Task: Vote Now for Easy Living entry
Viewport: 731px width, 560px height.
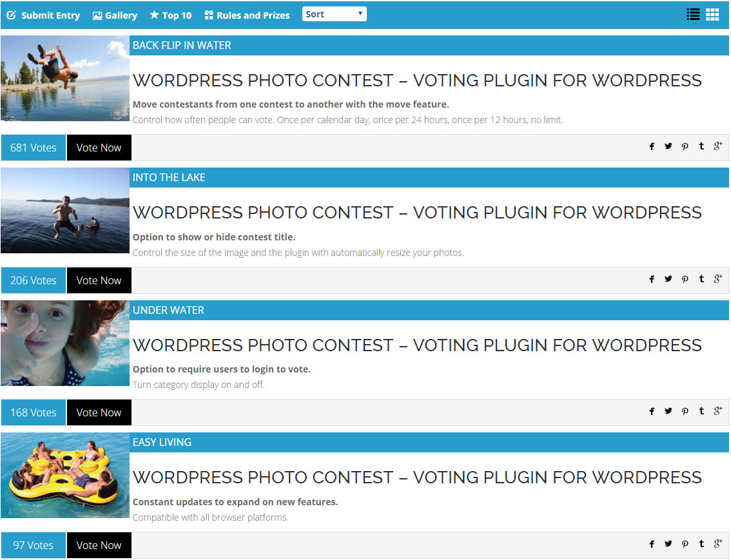Action: point(99,545)
